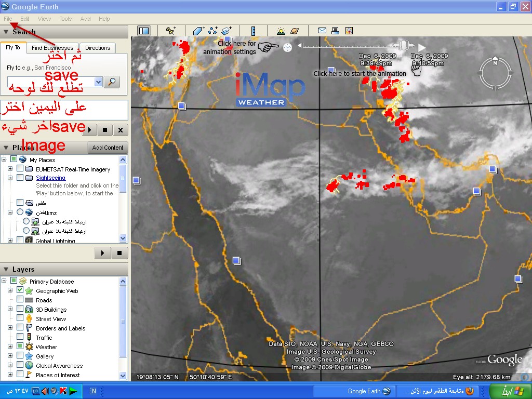Stop the tour in the Search panel
The image size is (532, 399).
point(105,130)
